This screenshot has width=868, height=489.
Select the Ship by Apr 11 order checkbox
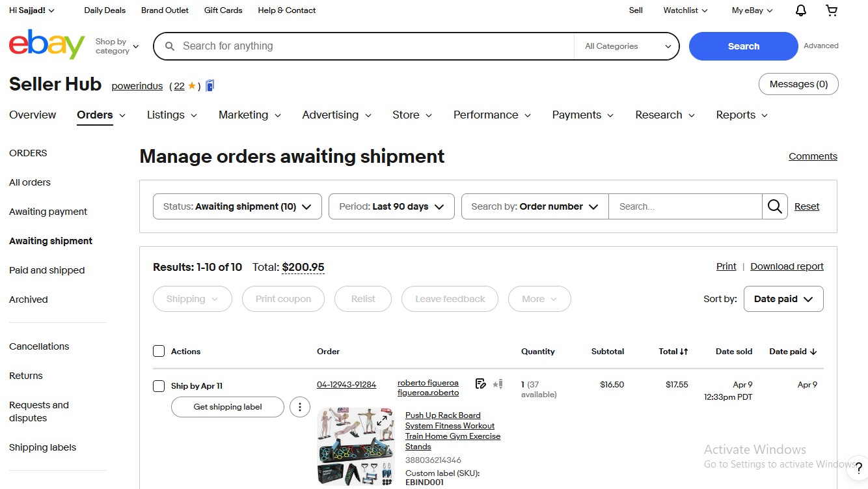pos(159,386)
